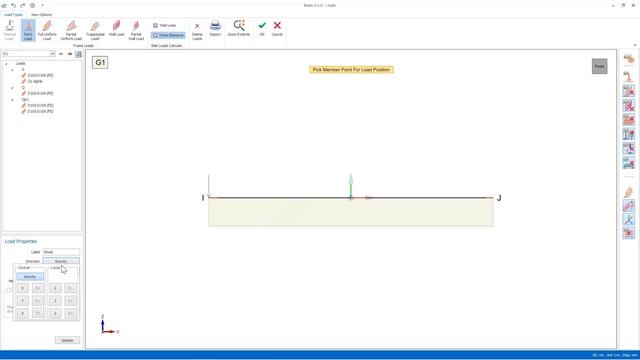This screenshot has height=360, width=640.
Task: Choose the Full Uniform Load tool
Action: (x=47, y=30)
